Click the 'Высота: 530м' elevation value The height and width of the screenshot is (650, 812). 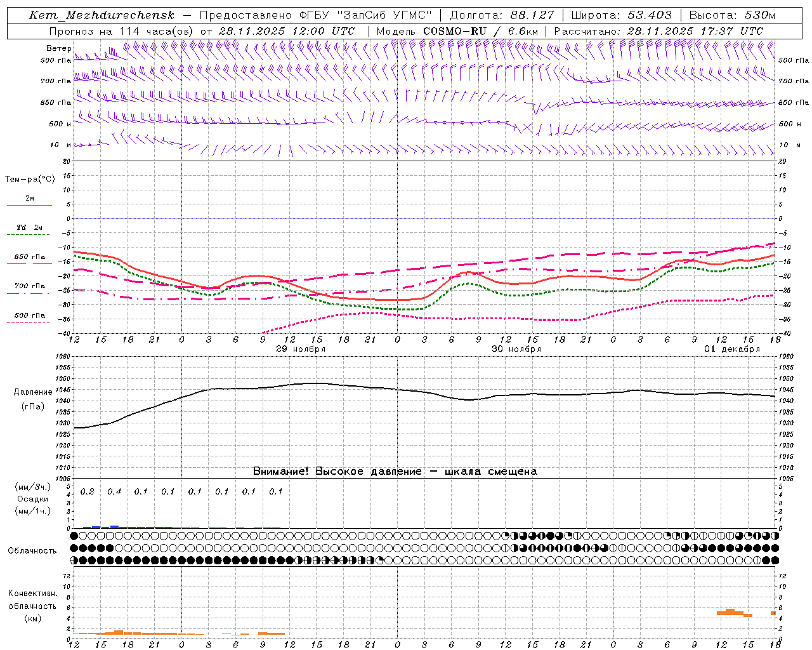(732, 15)
